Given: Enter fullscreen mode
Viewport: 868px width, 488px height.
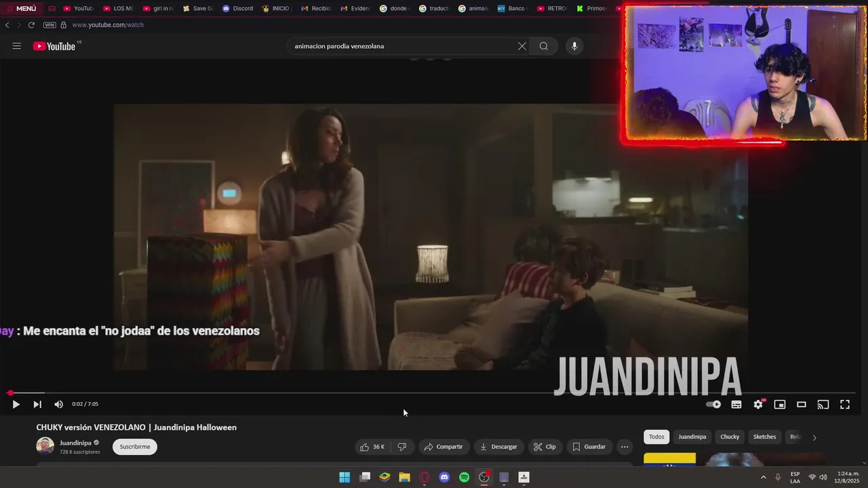Looking at the screenshot, I should click(x=845, y=405).
